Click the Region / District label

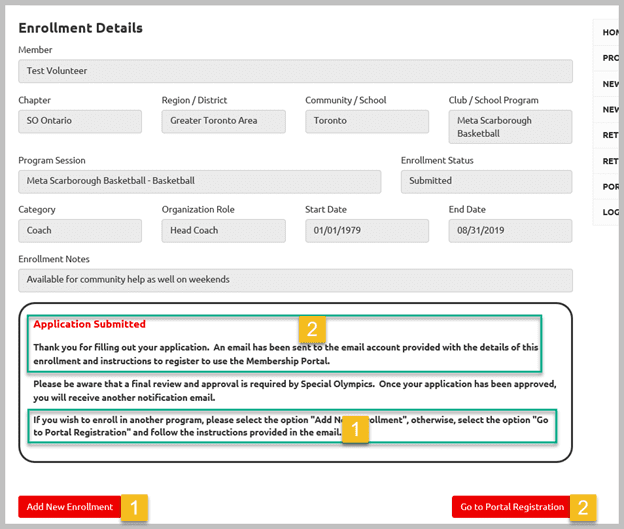point(194,100)
